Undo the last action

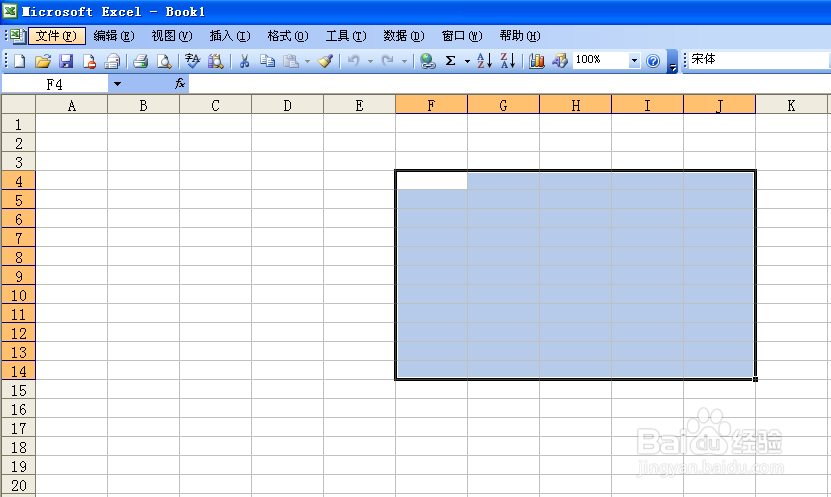(x=353, y=61)
